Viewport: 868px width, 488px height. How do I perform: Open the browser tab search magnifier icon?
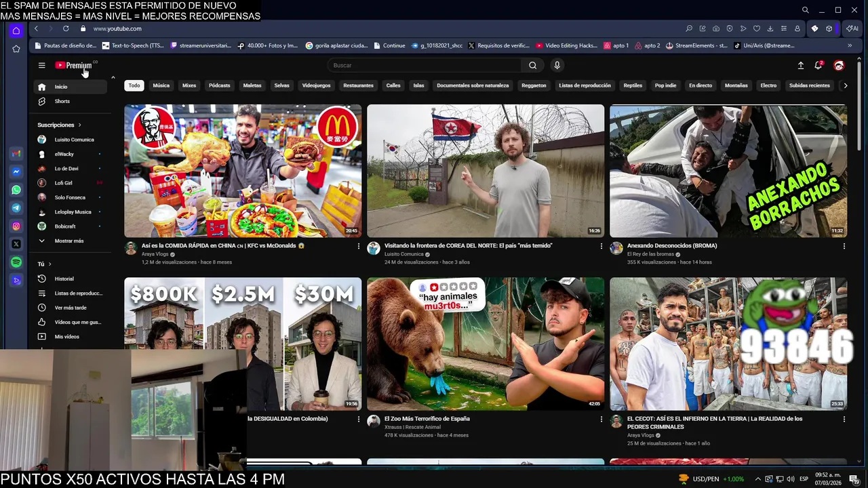pyautogui.click(x=805, y=9)
